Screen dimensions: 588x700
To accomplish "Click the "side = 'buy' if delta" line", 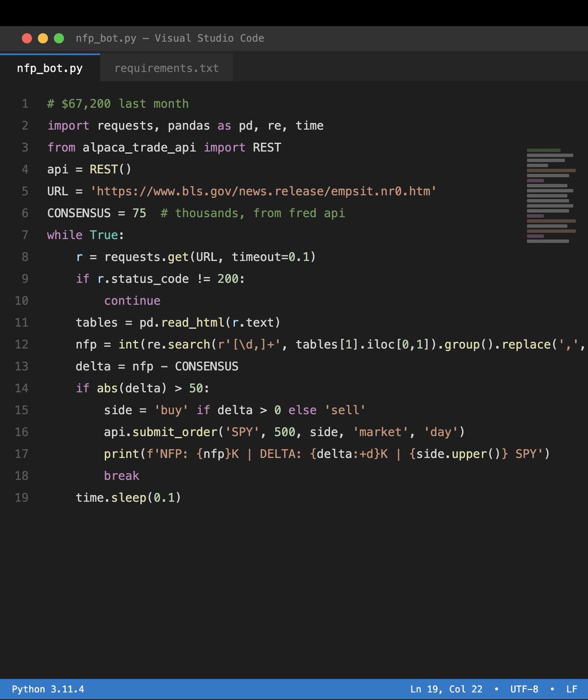I will click(235, 410).
